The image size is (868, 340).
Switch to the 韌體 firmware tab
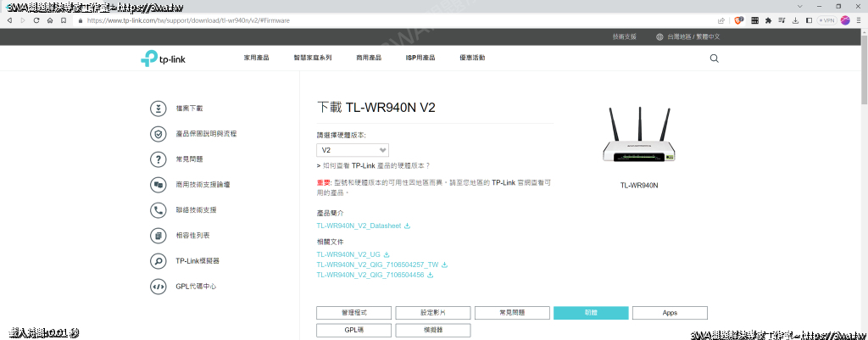coord(591,313)
